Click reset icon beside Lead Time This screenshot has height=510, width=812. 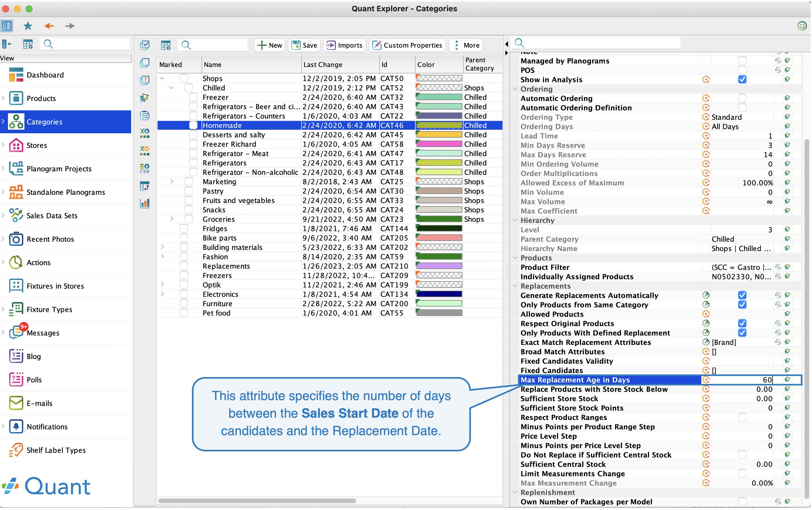[706, 136]
